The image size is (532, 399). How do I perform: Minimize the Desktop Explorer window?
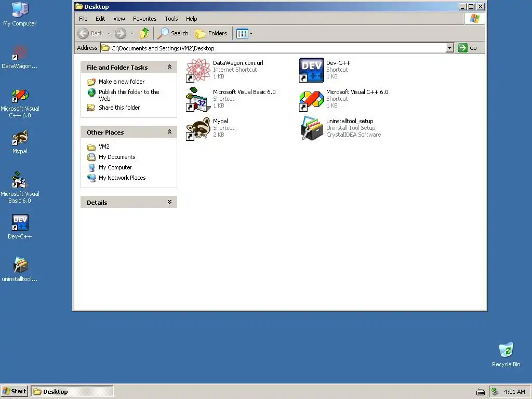(x=462, y=6)
